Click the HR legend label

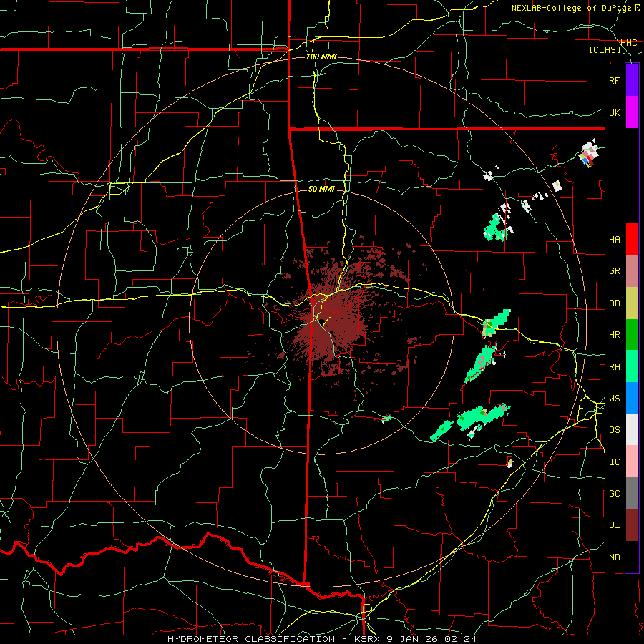[x=614, y=335]
